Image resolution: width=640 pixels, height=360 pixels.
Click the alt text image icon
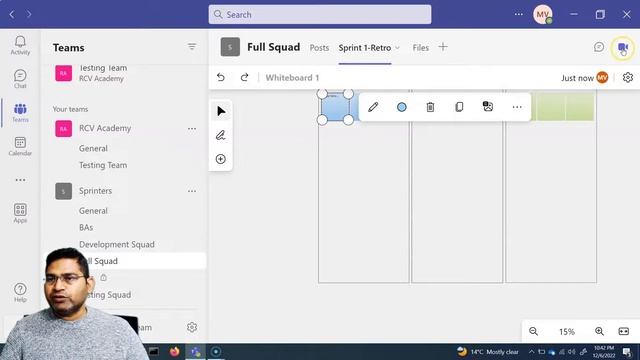[488, 107]
